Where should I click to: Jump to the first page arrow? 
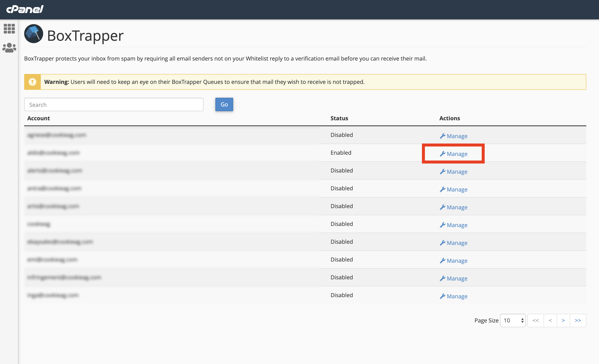coord(535,320)
